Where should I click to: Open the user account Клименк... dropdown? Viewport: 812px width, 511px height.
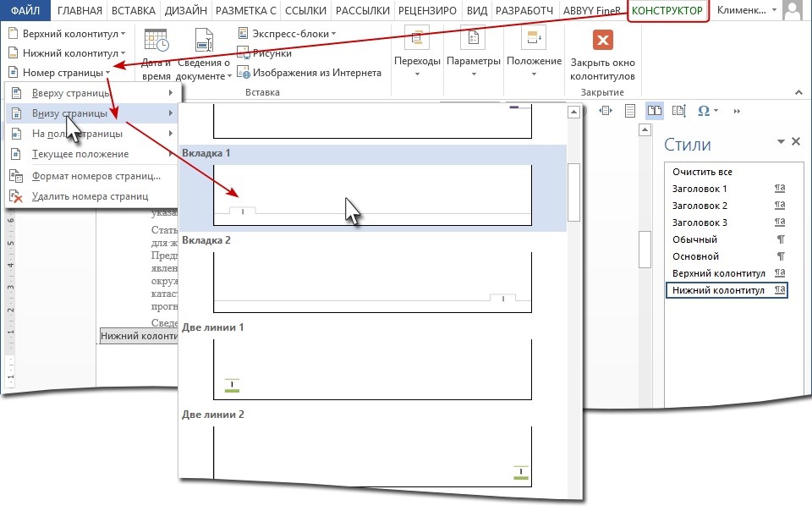(x=746, y=10)
